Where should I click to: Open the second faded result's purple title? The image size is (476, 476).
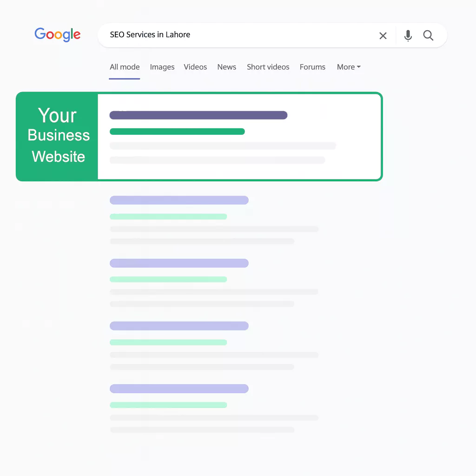(179, 263)
